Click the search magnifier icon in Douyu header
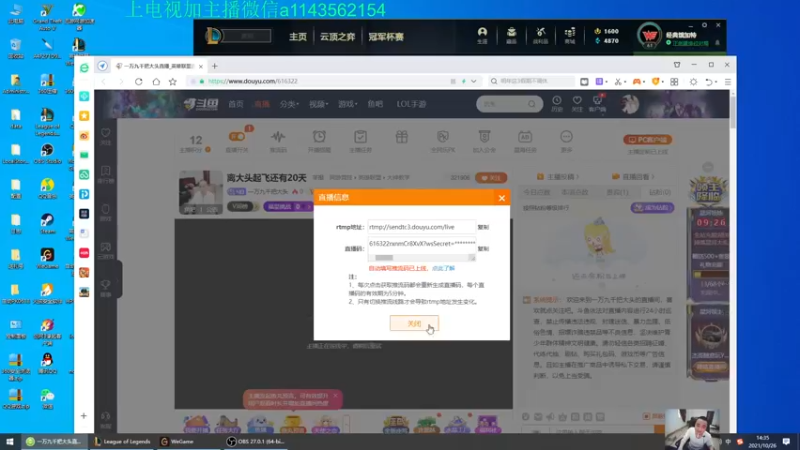 coord(532,104)
